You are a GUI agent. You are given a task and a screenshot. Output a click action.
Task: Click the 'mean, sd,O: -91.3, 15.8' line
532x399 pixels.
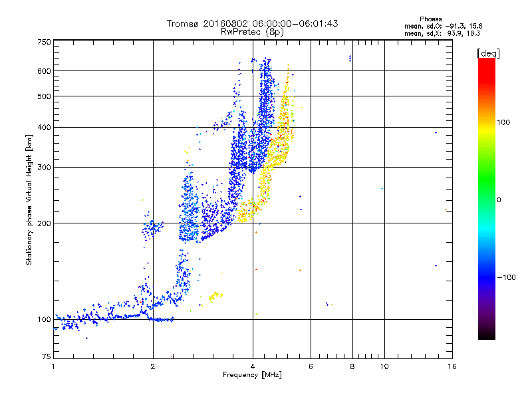coord(443,26)
